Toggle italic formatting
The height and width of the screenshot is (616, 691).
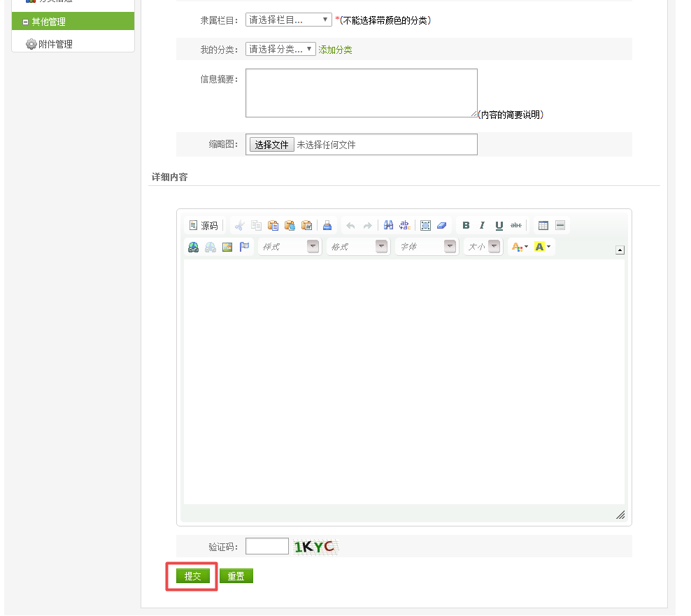point(482,225)
